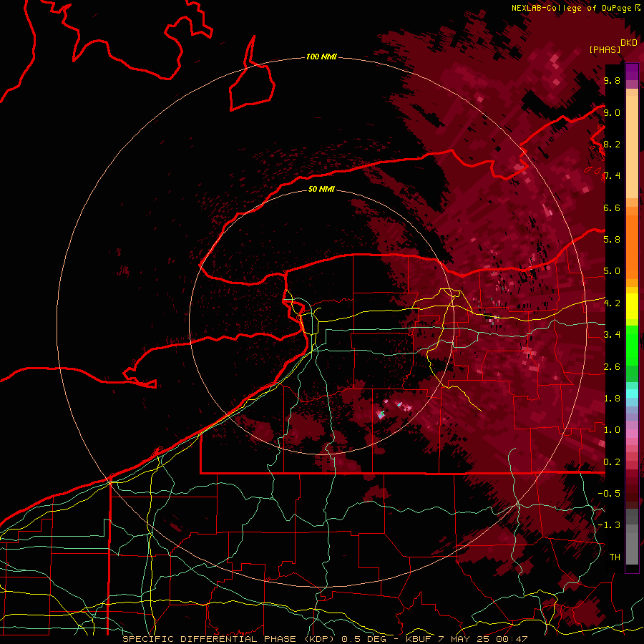Click the -1.3 legend value
The height and width of the screenshot is (644, 644).
click(x=610, y=525)
